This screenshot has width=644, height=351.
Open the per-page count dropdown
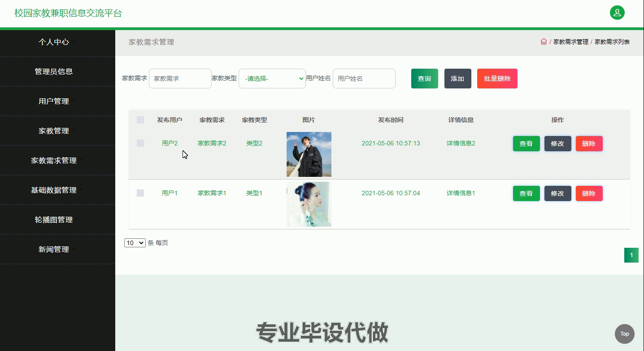(x=135, y=243)
